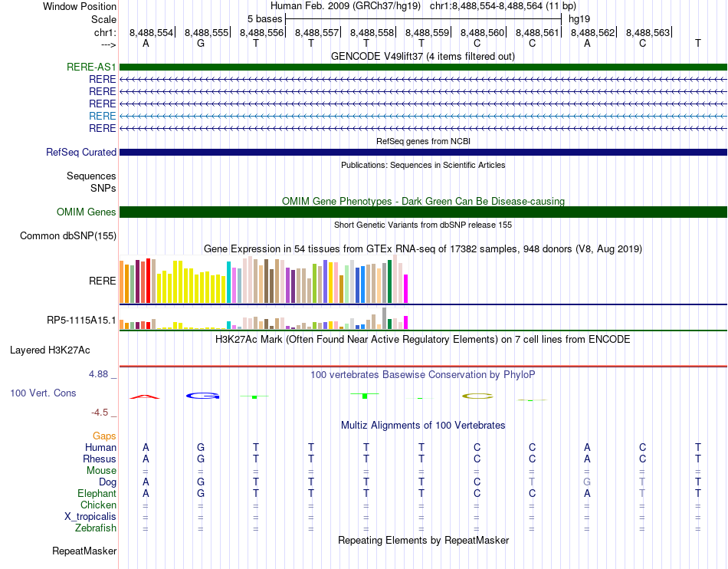Click the RepeatMasker track label
728x569 pixels.
84,551
